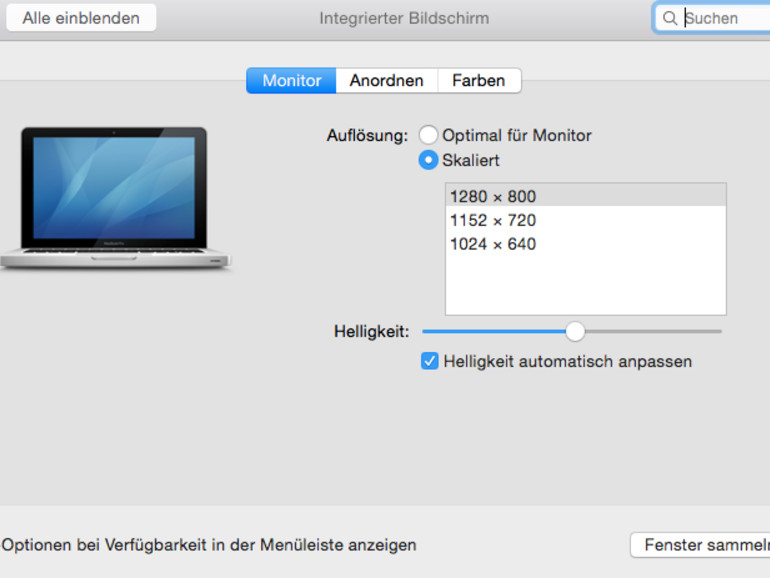
Task: Open the Anordnen tab
Action: 386,81
